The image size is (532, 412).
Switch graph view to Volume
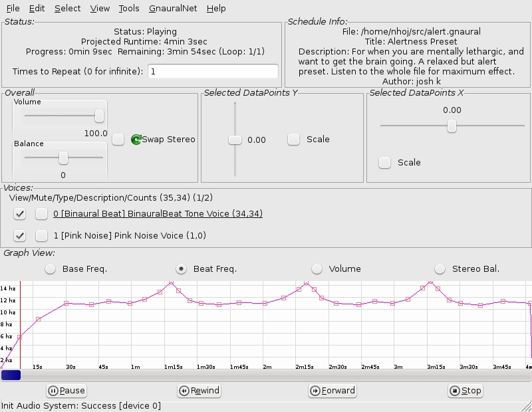(317, 269)
